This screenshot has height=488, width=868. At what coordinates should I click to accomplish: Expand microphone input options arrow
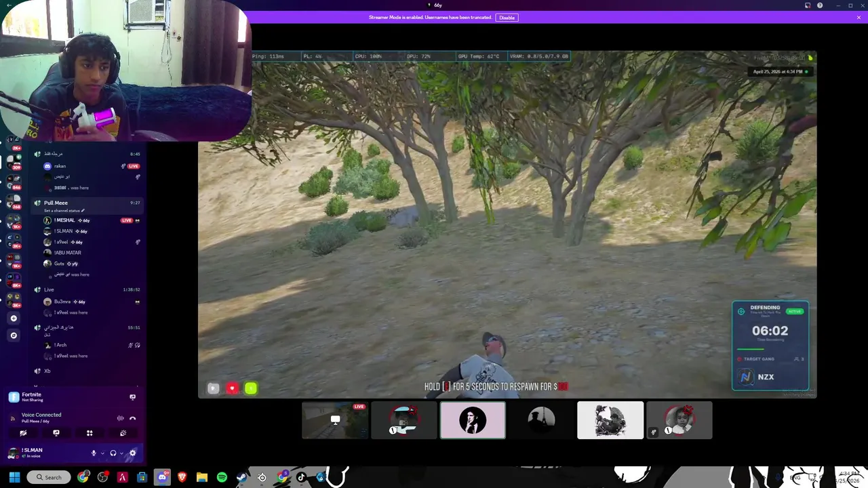(102, 453)
